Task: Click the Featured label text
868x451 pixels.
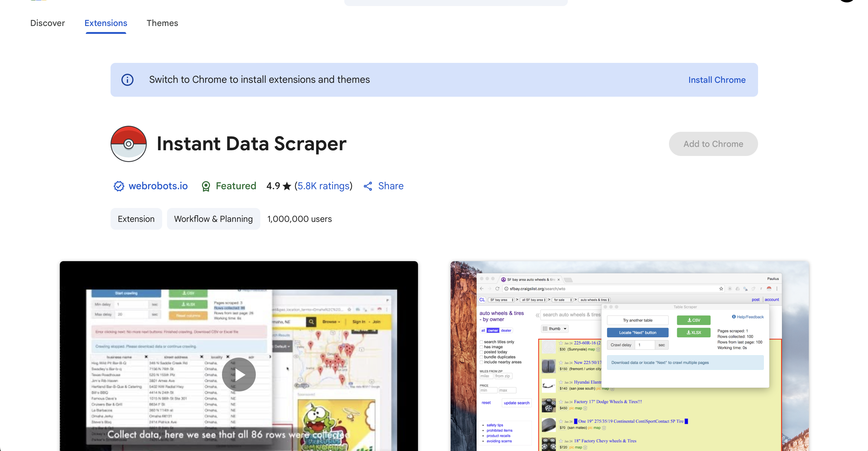Action: pos(236,186)
